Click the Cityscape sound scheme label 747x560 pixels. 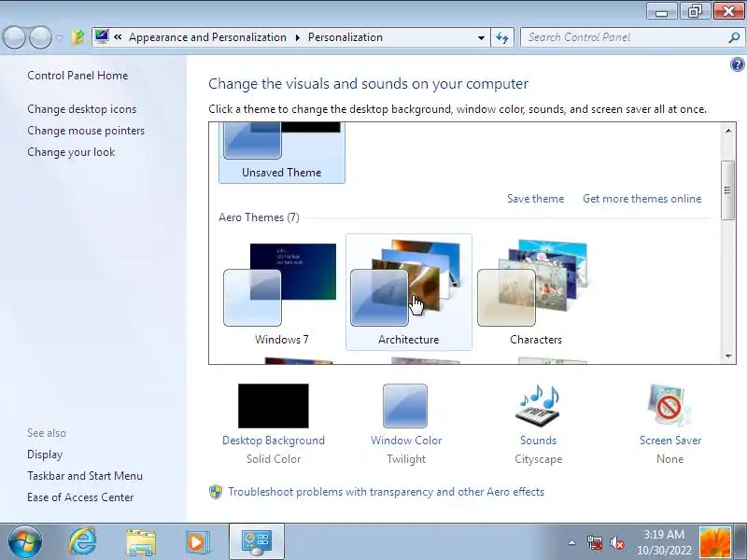539,459
